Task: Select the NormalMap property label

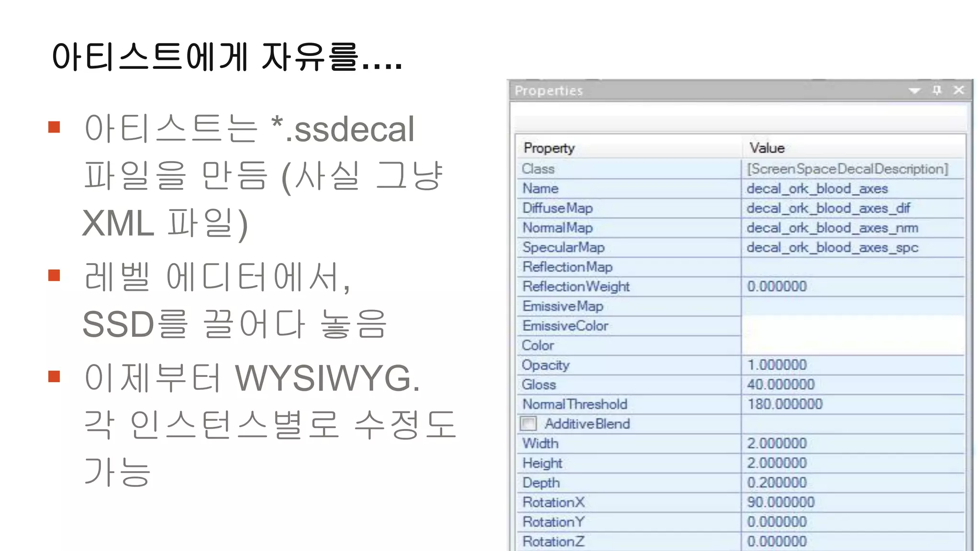Action: pos(557,228)
